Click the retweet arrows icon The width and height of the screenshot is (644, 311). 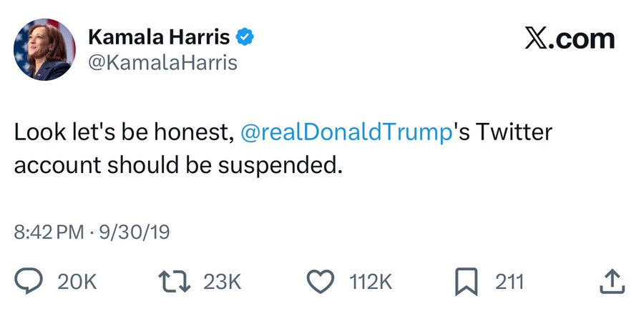177,281
